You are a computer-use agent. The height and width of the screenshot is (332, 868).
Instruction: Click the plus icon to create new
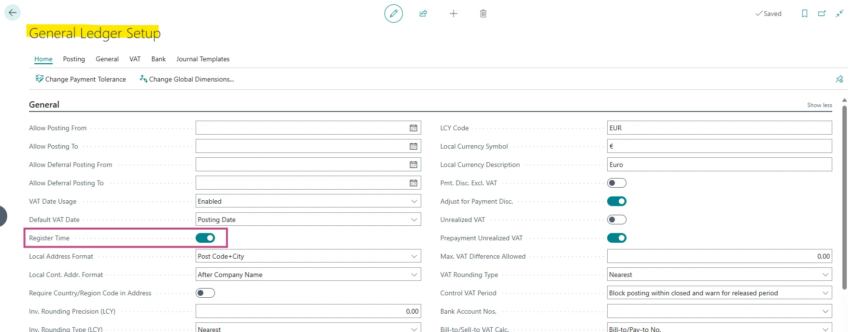pos(453,14)
